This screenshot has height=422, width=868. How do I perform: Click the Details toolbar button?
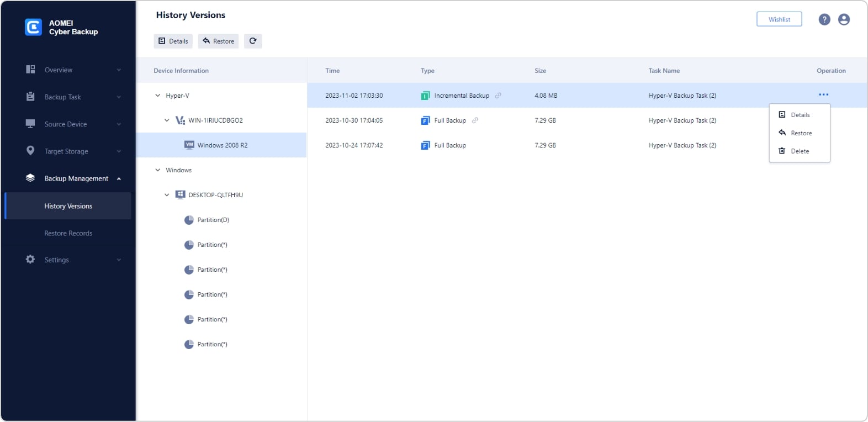pos(173,41)
